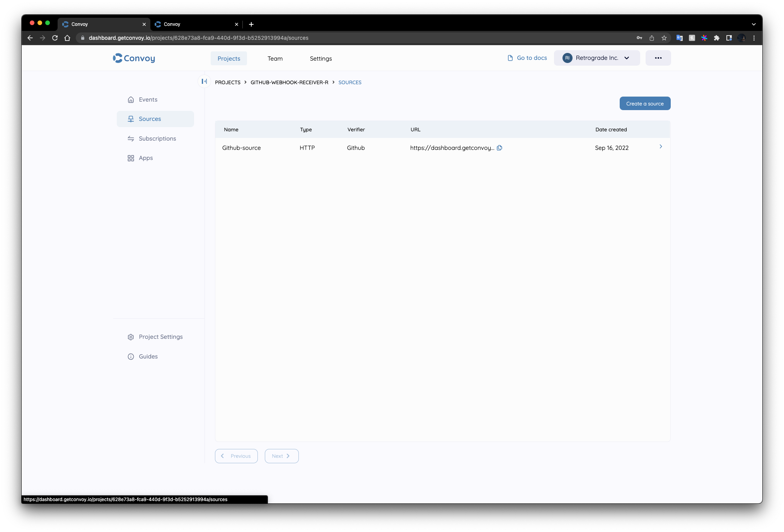Image resolution: width=784 pixels, height=532 pixels.
Task: Click the Guides info icon
Action: pos(131,356)
